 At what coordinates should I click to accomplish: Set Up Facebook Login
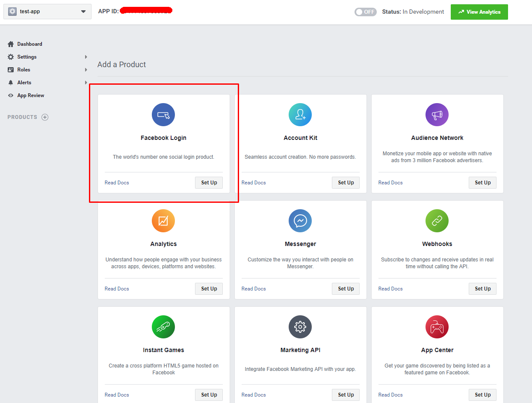point(209,183)
